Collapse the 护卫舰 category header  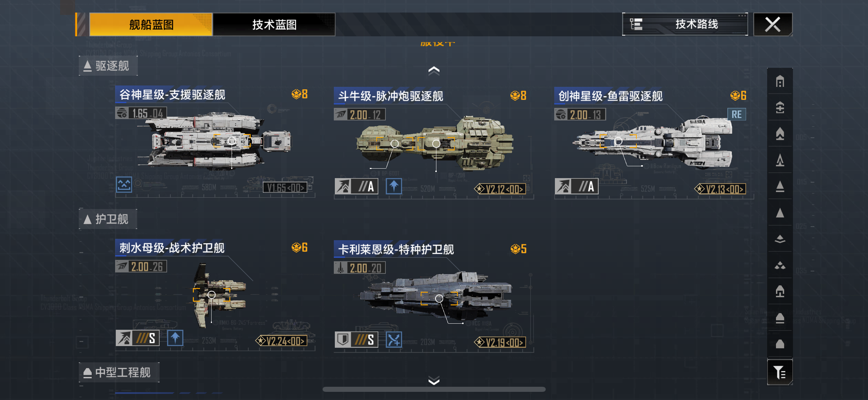[x=108, y=219]
